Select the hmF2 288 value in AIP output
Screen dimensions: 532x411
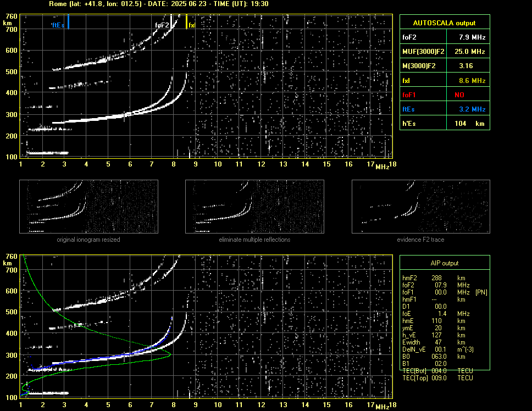tap(437, 278)
